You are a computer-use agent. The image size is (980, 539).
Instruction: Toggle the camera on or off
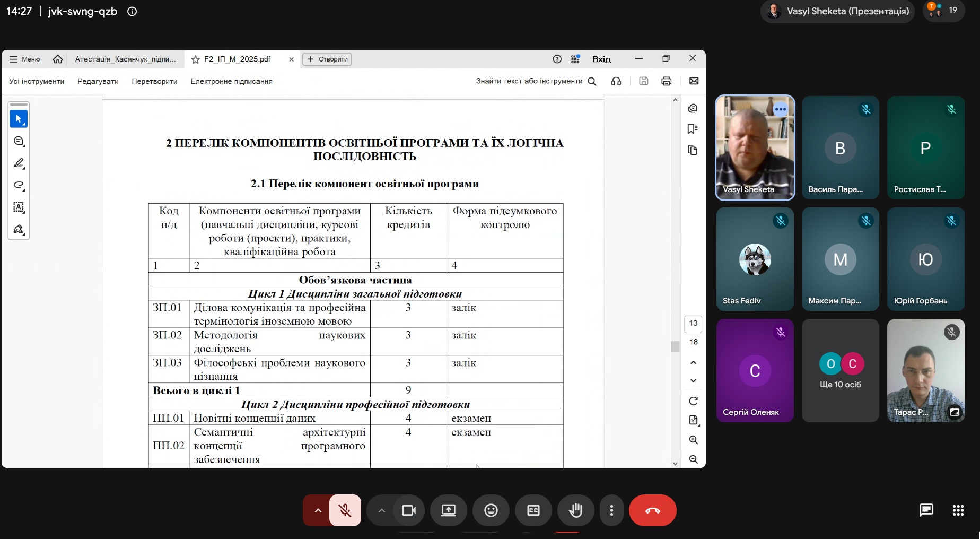click(x=409, y=510)
